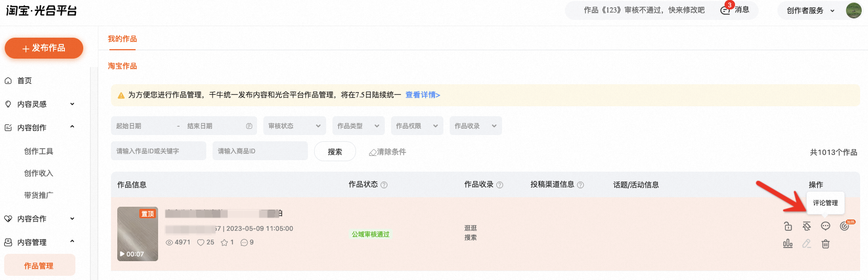Click the 共1013个作品 total count
This screenshot has width=868, height=280.
coord(833,152)
